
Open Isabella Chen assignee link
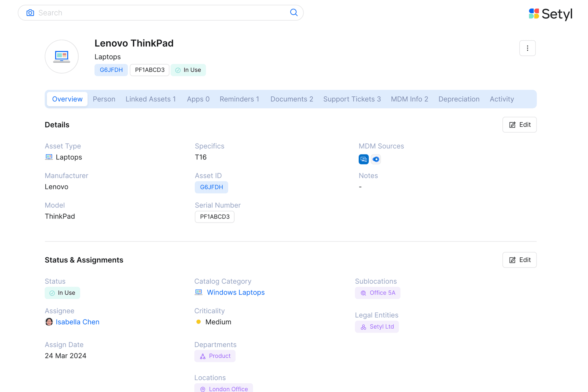77,322
